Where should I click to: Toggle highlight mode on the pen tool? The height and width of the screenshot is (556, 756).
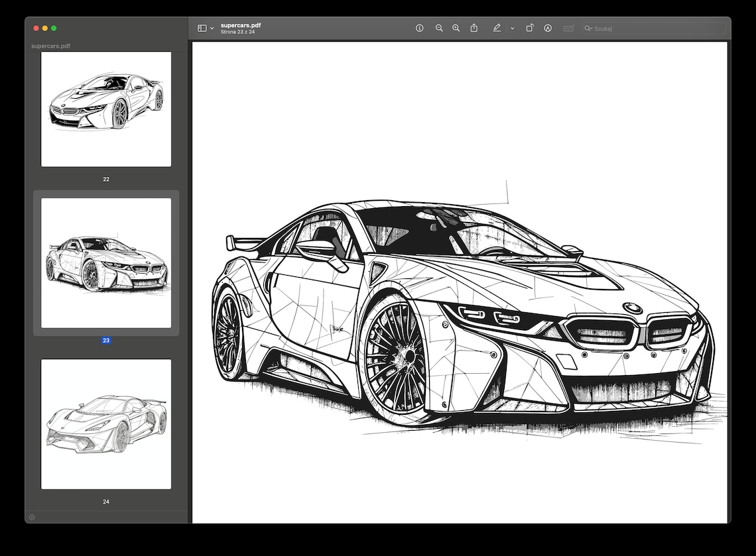(496, 28)
